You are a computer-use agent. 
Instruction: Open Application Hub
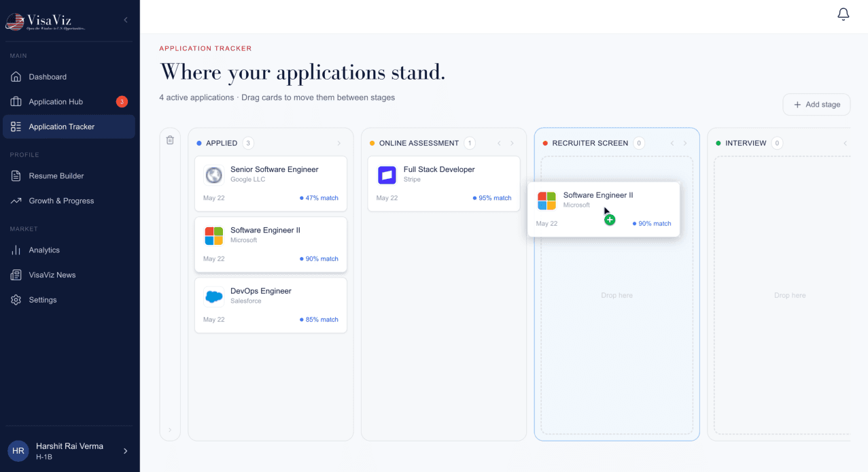pyautogui.click(x=69, y=102)
